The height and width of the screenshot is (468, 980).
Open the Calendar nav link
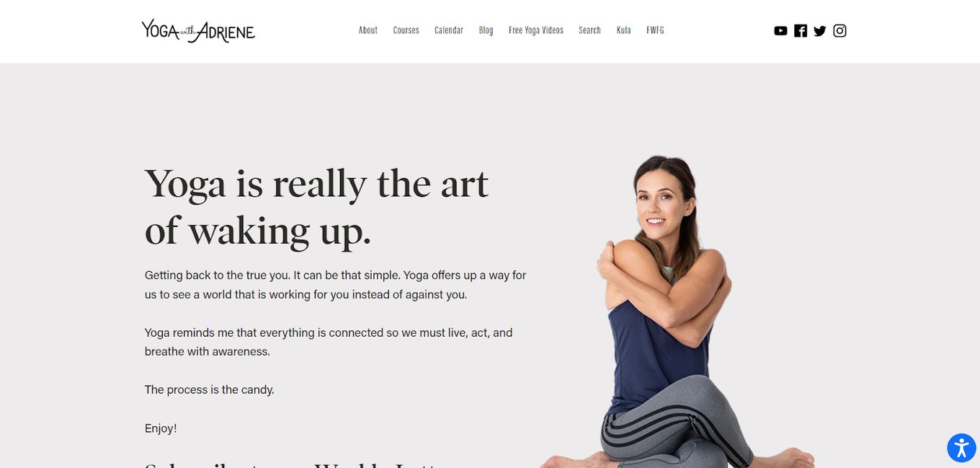(x=448, y=30)
